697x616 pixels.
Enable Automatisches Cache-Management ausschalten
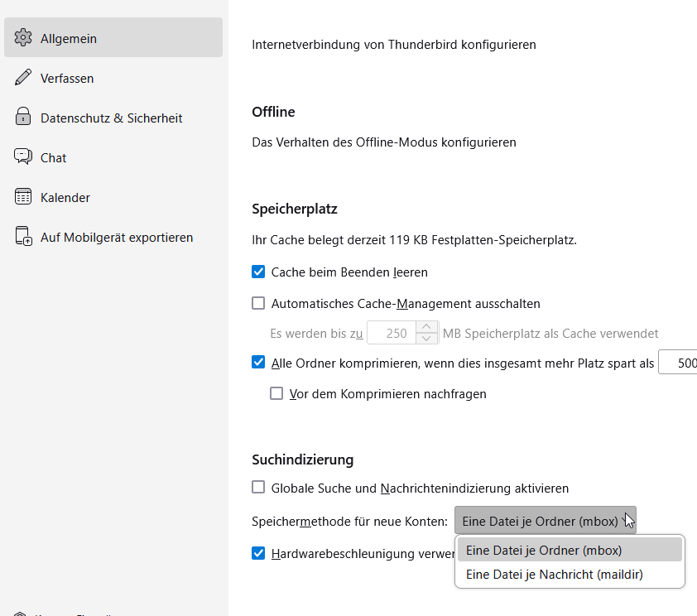(258, 303)
